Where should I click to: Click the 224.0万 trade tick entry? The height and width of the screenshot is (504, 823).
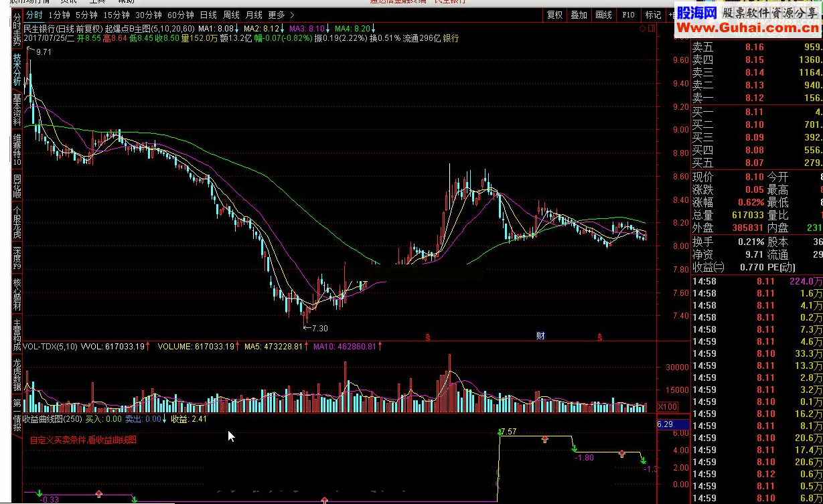click(806, 282)
